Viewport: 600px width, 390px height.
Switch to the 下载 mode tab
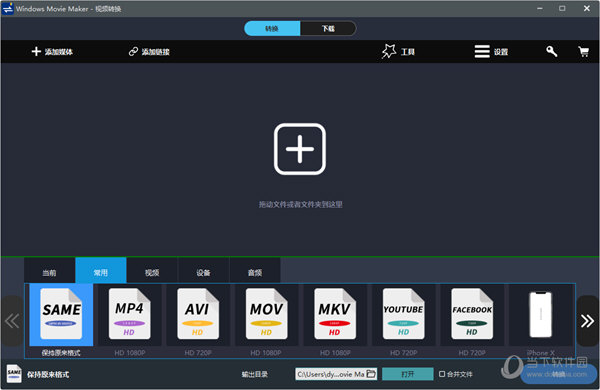tap(328, 28)
